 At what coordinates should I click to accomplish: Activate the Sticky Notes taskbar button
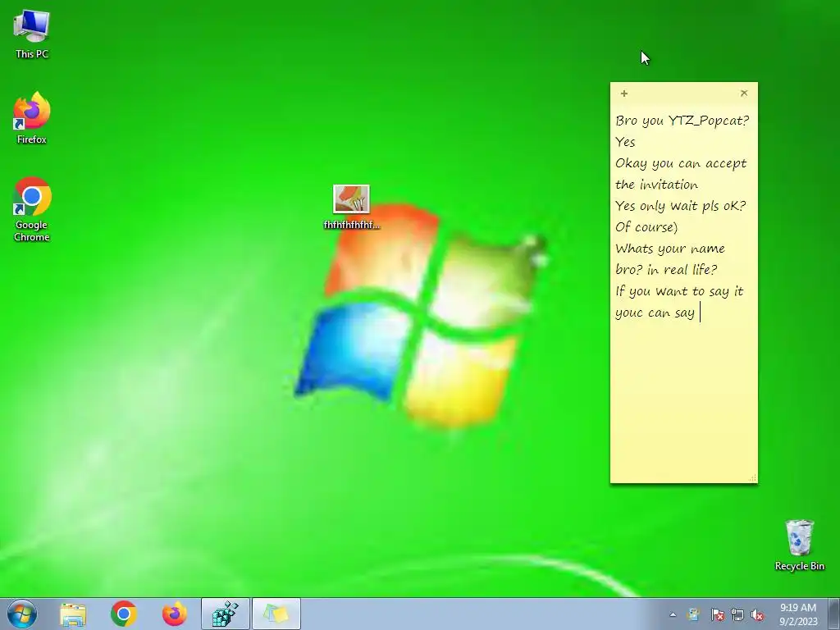pyautogui.click(x=276, y=614)
